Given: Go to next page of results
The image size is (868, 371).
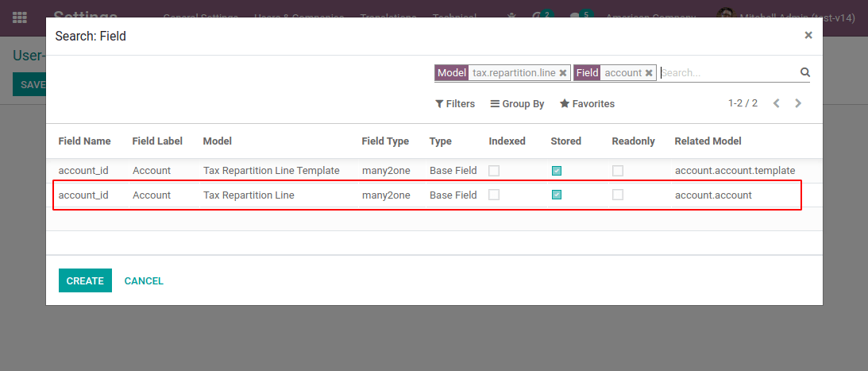Looking at the screenshot, I should 798,103.
